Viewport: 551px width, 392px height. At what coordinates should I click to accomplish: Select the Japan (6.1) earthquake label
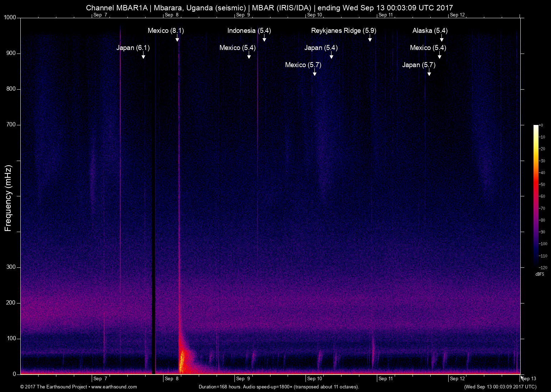(134, 47)
